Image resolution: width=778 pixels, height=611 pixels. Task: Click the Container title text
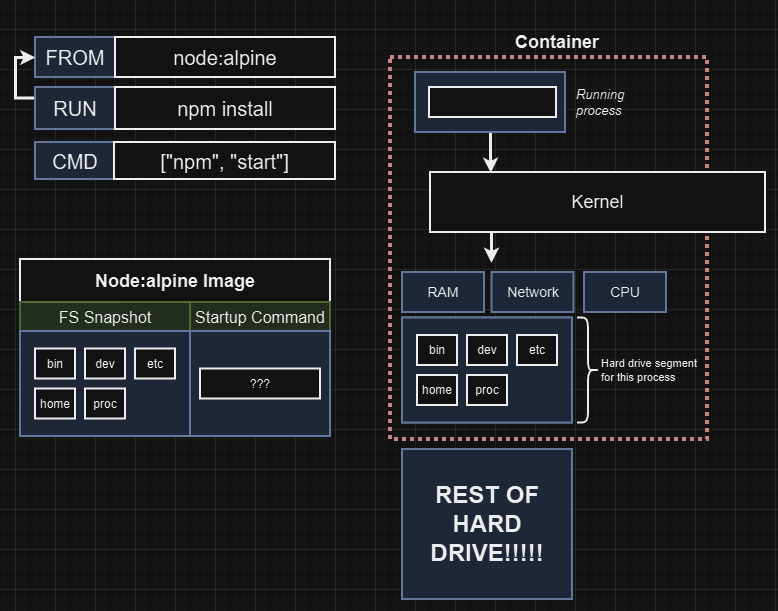[x=557, y=42]
